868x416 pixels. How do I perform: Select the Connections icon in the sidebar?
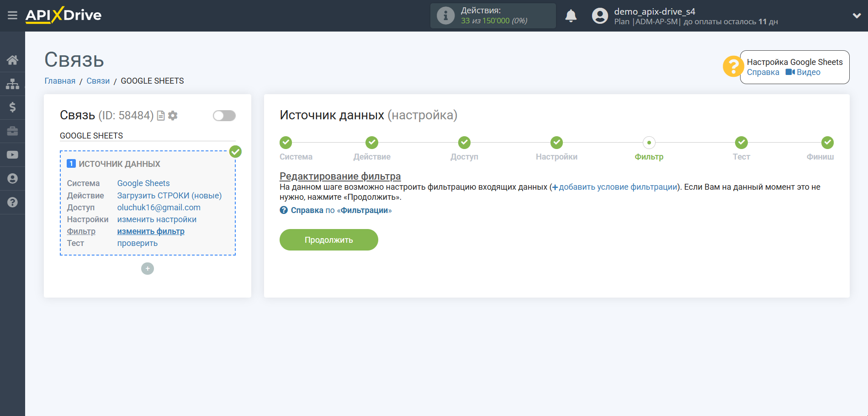pos(12,84)
